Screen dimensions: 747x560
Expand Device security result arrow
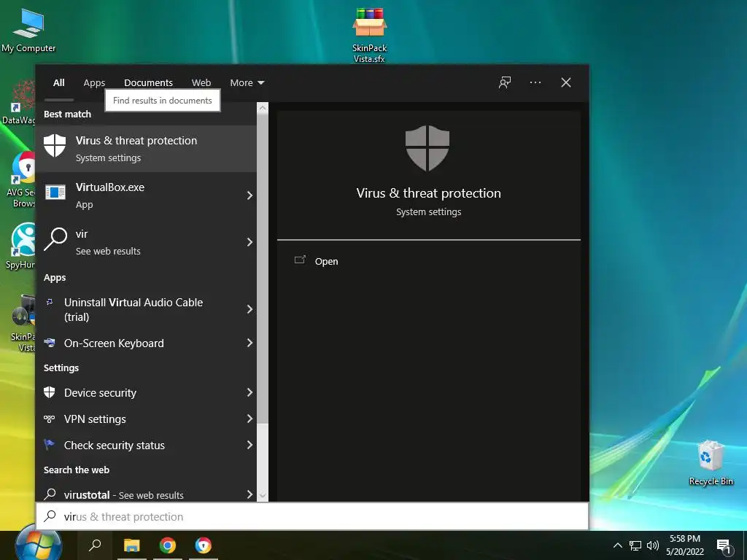(x=249, y=392)
